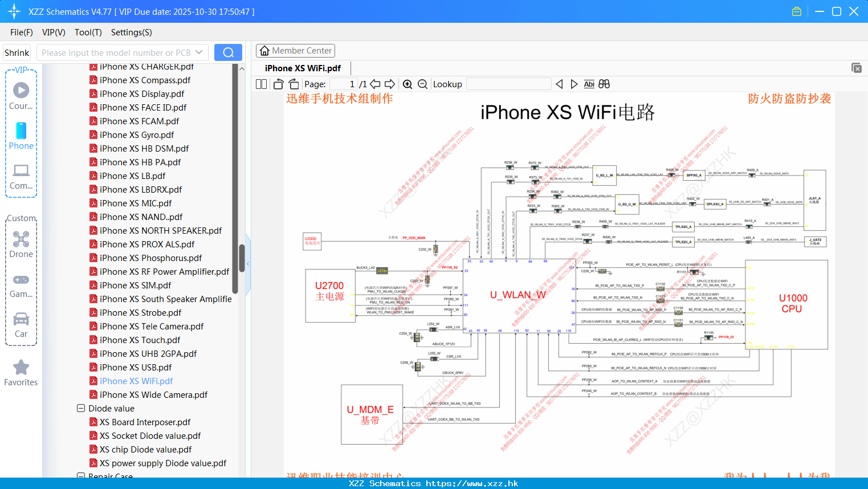Open the Tool(T) menu
The height and width of the screenshot is (489, 868).
pyautogui.click(x=88, y=32)
